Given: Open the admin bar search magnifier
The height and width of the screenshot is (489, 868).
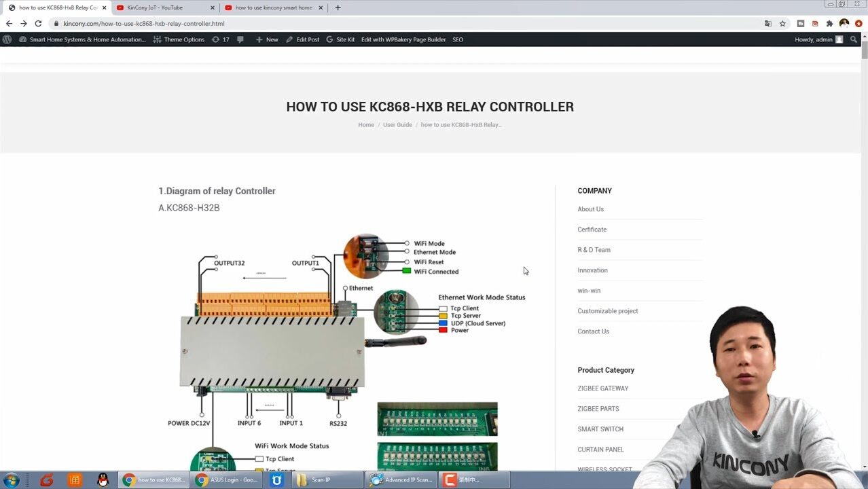Looking at the screenshot, I should pos(854,39).
